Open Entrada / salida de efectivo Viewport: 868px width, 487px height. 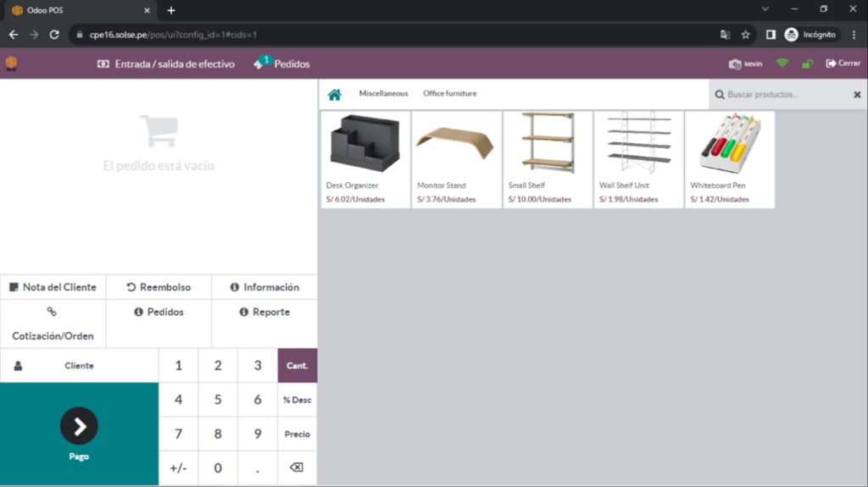pyautogui.click(x=166, y=64)
